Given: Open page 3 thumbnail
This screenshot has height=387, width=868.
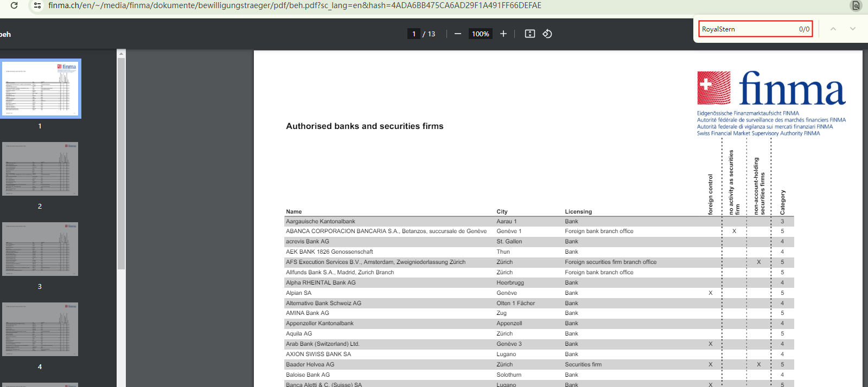Looking at the screenshot, I should coord(40,249).
